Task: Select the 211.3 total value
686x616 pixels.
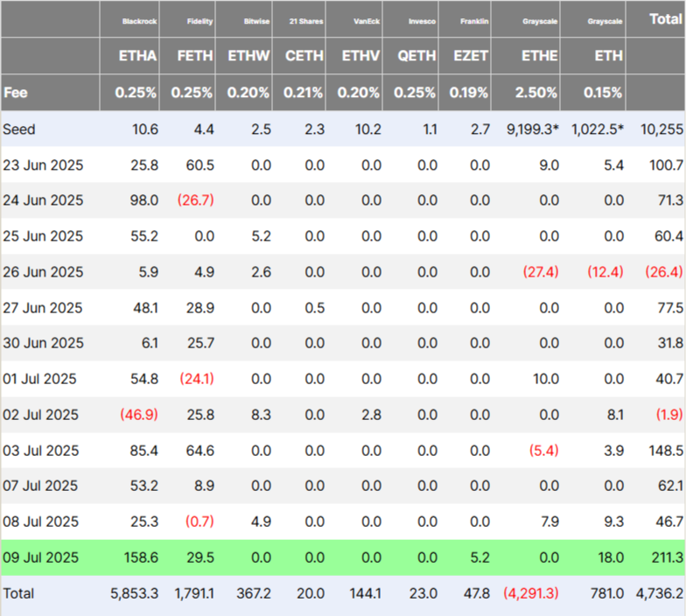Action: (x=667, y=557)
